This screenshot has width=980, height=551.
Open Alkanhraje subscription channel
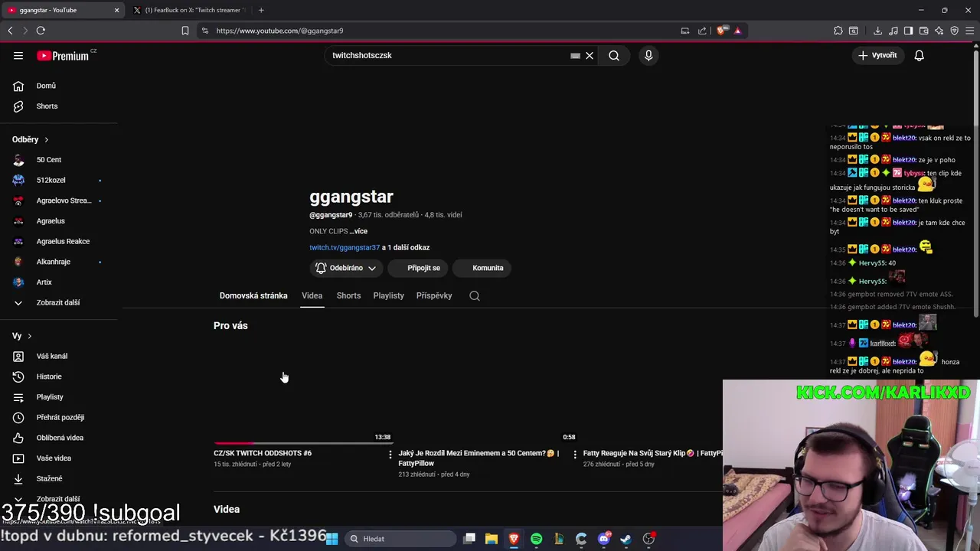click(x=54, y=262)
